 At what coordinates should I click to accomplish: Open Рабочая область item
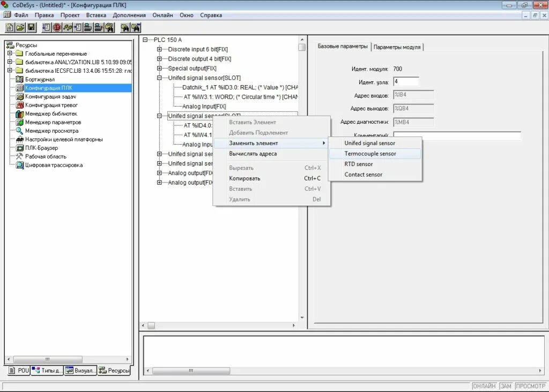(x=46, y=156)
